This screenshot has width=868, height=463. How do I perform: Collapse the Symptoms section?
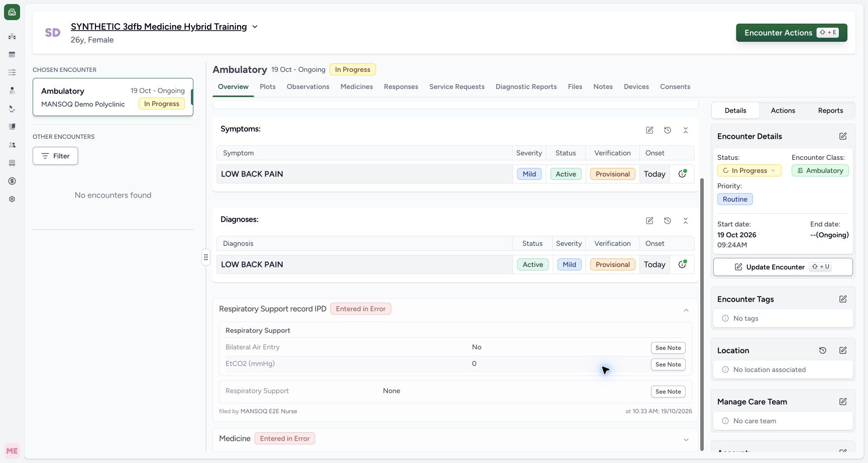coord(686,130)
